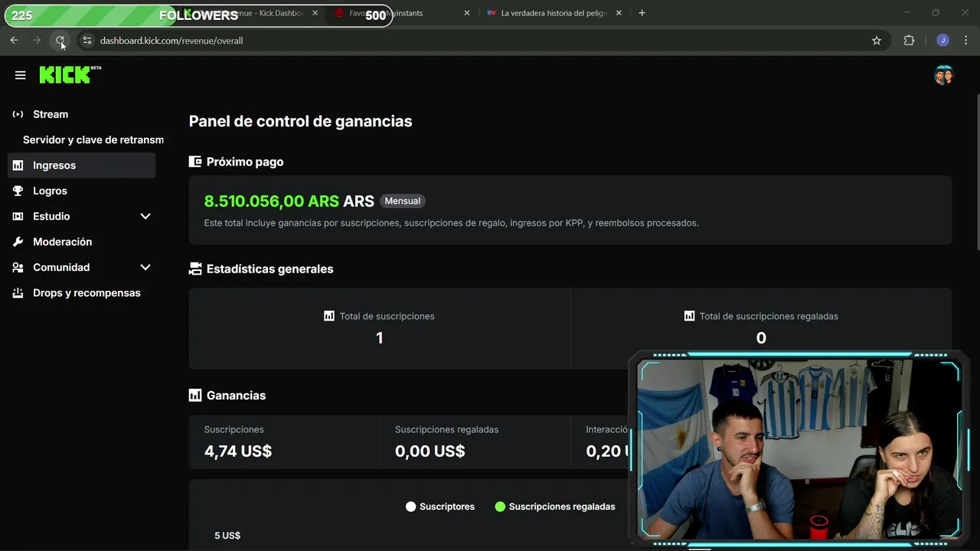This screenshot has width=980, height=551.
Task: Click the wallet icon beside Próximo pago
Action: (195, 161)
